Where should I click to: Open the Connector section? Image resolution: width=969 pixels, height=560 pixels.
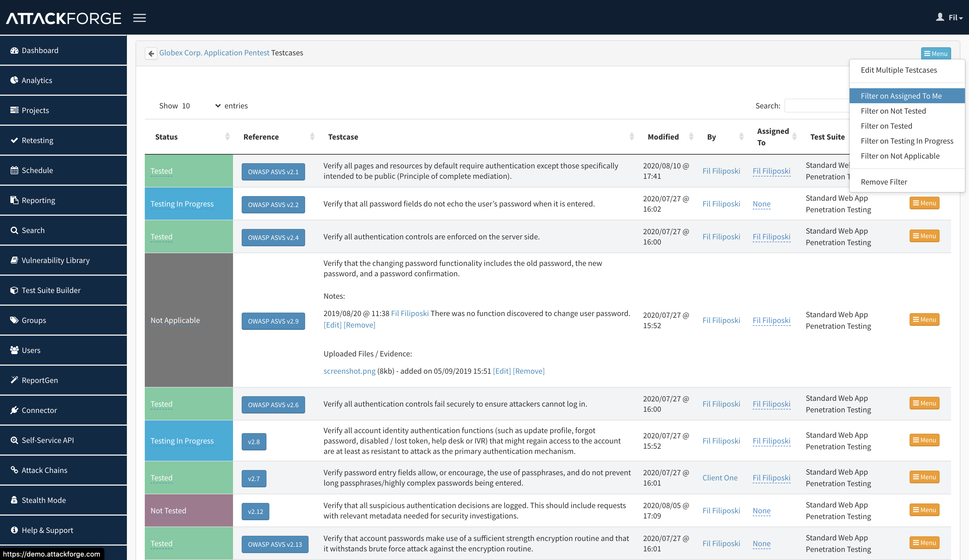[63, 410]
